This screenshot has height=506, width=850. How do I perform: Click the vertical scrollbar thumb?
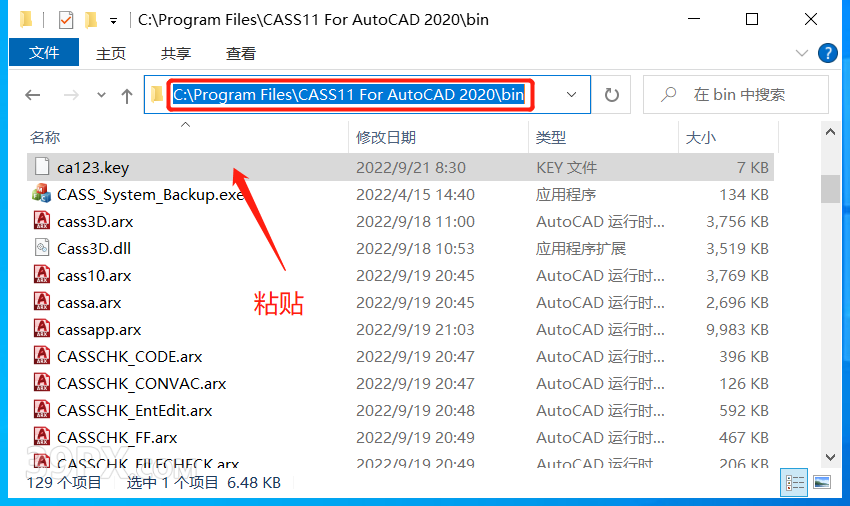830,189
